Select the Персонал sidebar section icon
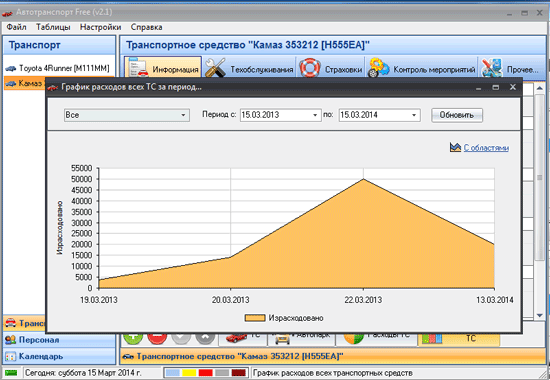This screenshot has width=550, height=380. click(11, 340)
